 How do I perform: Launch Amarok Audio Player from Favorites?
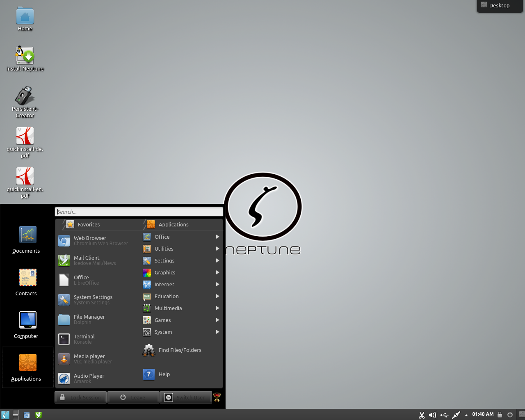point(98,379)
